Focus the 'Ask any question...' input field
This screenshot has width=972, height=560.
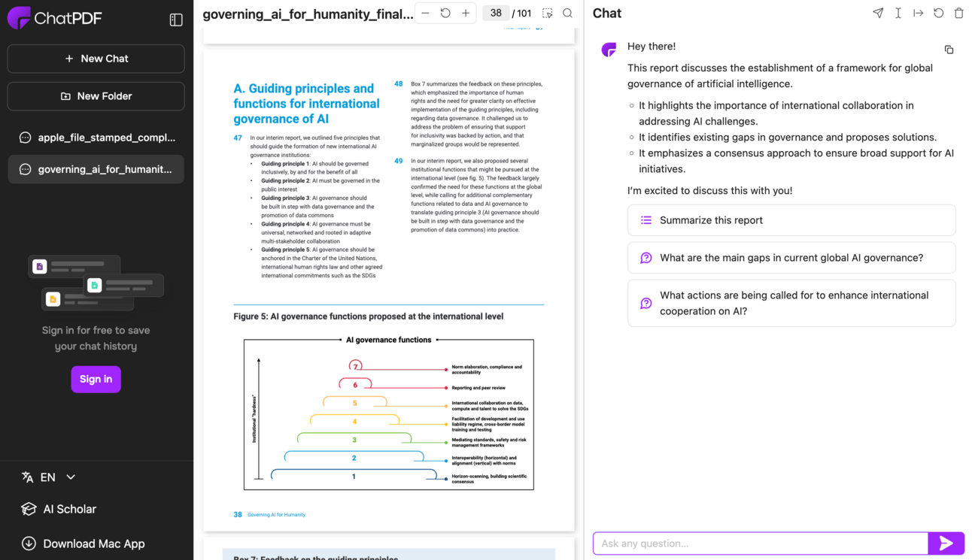[x=761, y=543]
